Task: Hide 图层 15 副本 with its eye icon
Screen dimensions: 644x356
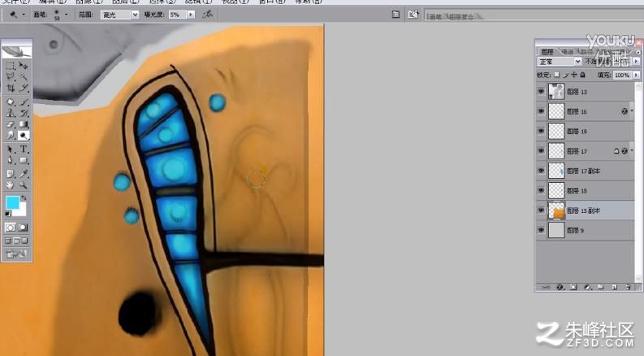Action: (541, 210)
